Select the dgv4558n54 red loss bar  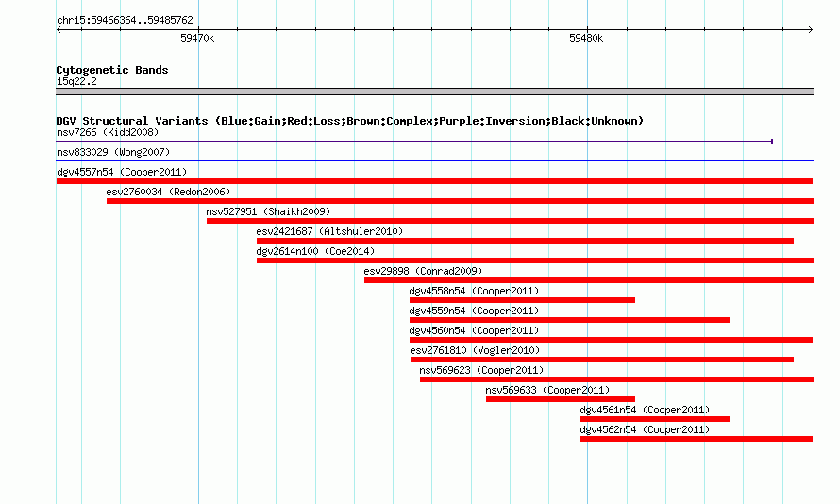[x=522, y=300]
